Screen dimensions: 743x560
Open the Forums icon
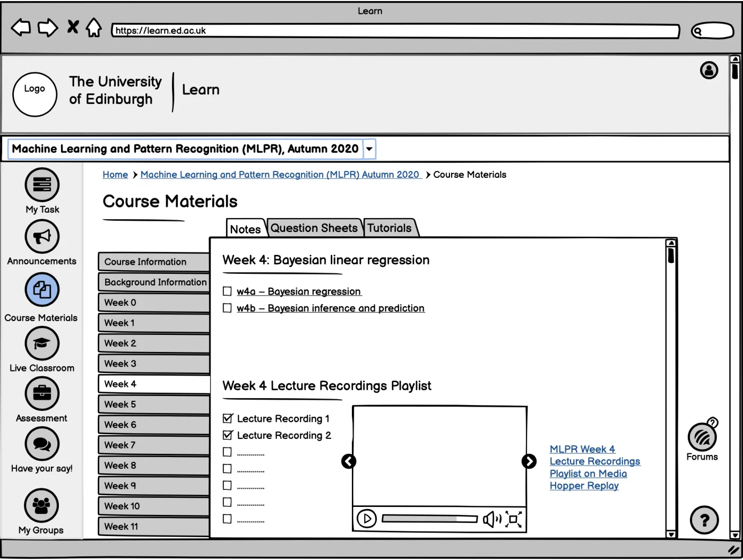pos(702,437)
